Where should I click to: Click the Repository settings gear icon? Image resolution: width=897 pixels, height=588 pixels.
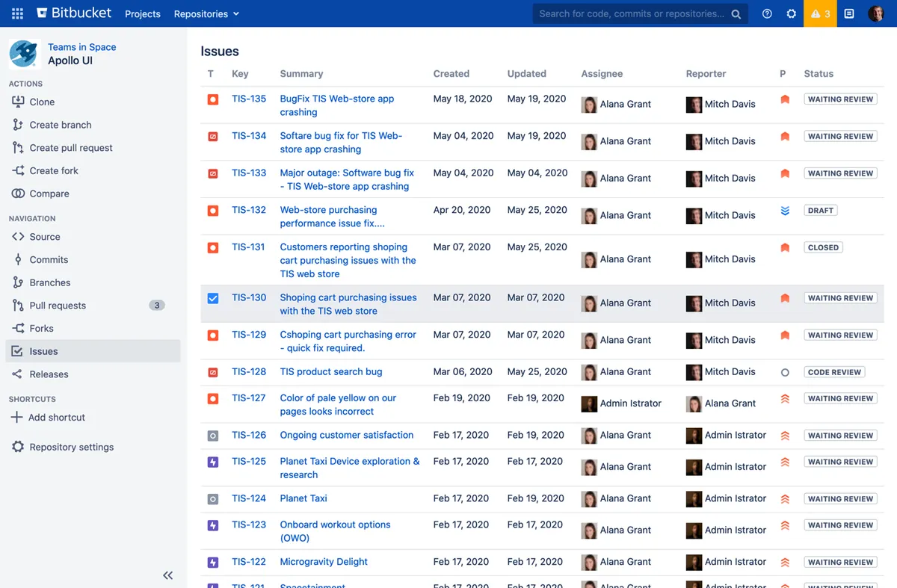coord(18,447)
